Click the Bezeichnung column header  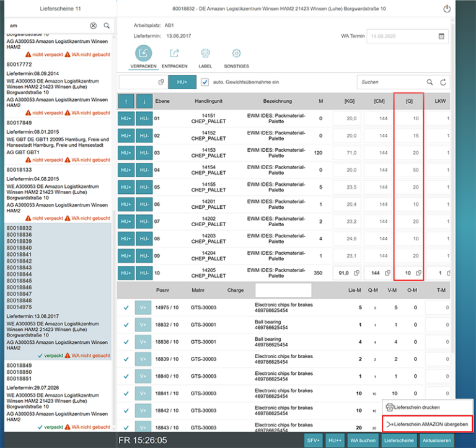(x=278, y=101)
